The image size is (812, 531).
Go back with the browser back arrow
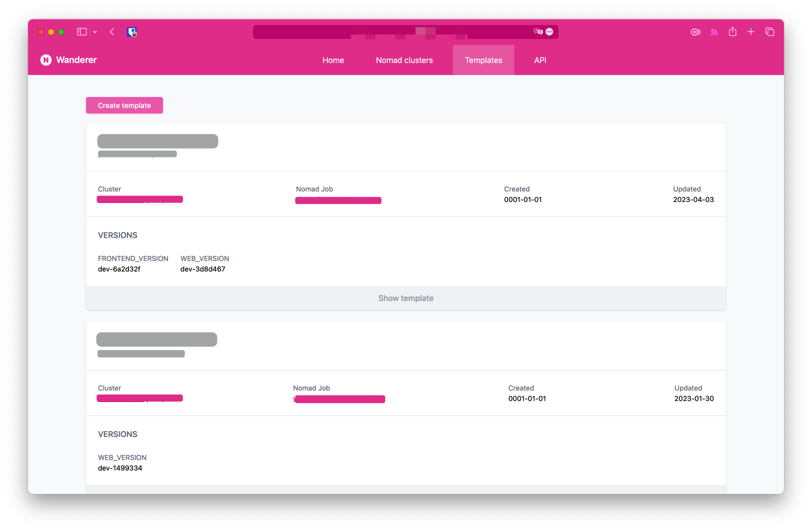112,32
